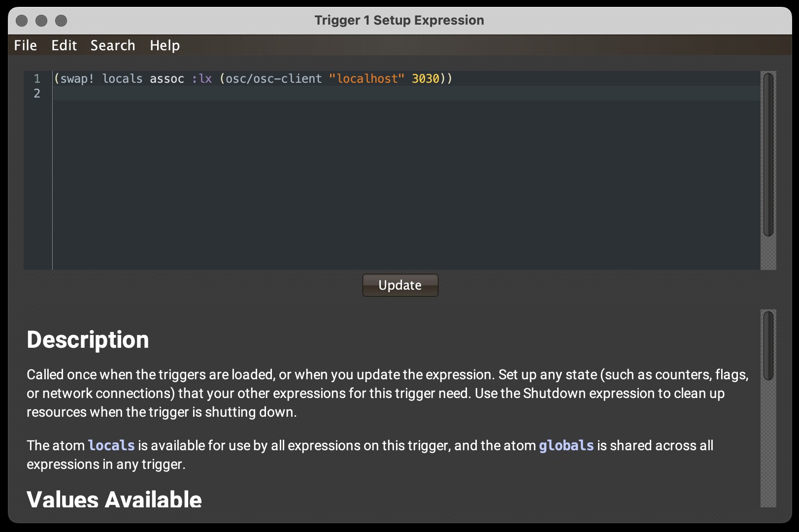Click the osc/osc-client function name
This screenshot has width=799, height=532.
(273, 79)
